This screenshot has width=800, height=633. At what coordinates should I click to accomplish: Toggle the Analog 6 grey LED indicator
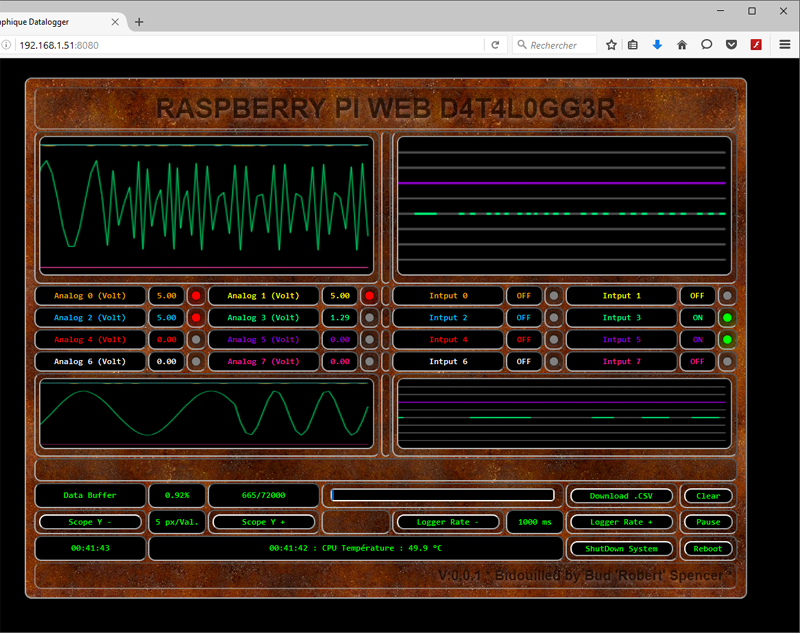(x=196, y=362)
